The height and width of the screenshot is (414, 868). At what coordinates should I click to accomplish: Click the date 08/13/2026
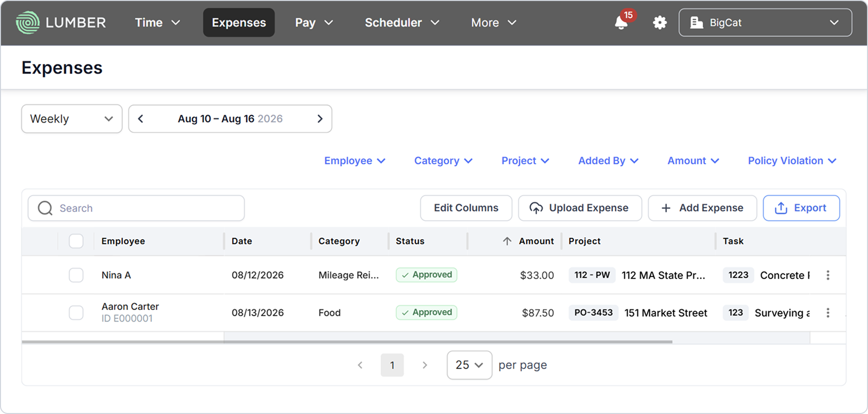click(x=257, y=312)
